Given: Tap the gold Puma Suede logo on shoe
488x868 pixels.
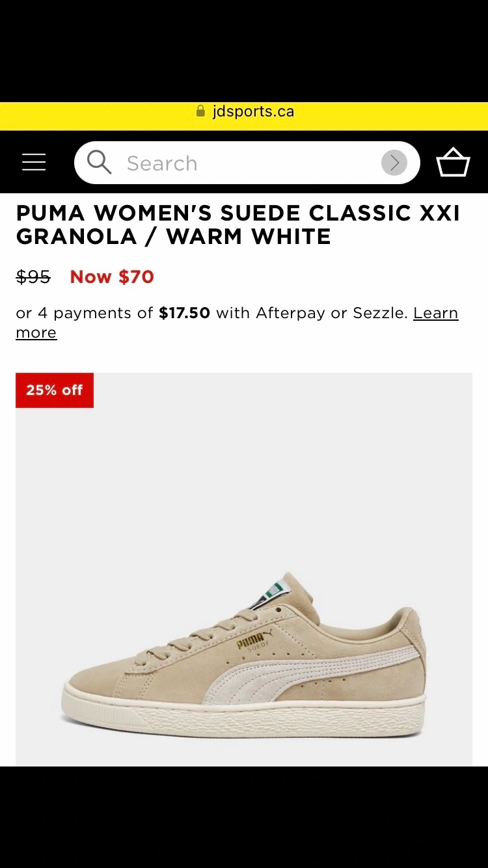Looking at the screenshot, I should [x=251, y=642].
